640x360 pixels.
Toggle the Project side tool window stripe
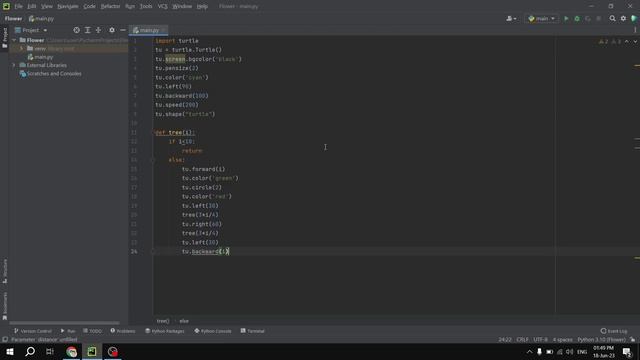click(4, 38)
